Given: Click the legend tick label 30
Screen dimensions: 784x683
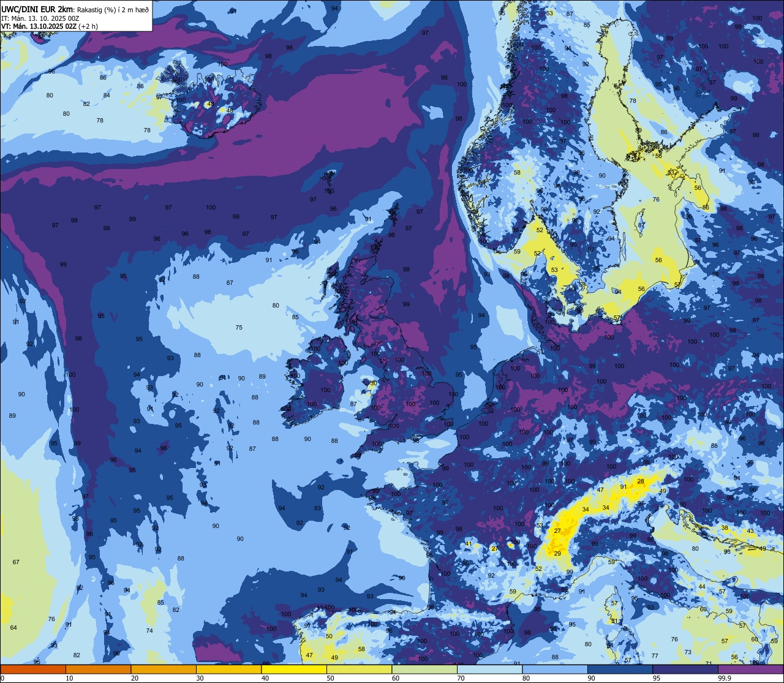Looking at the screenshot, I should (x=200, y=678).
